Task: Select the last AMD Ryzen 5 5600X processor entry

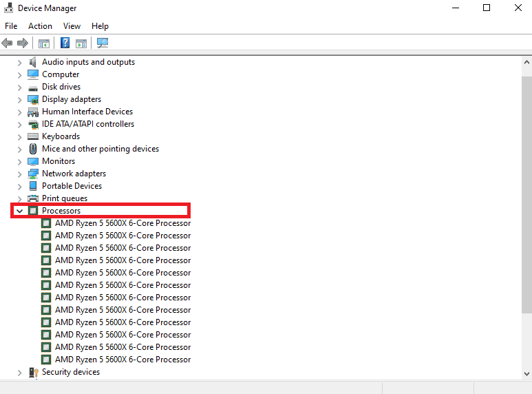Action: click(x=123, y=360)
